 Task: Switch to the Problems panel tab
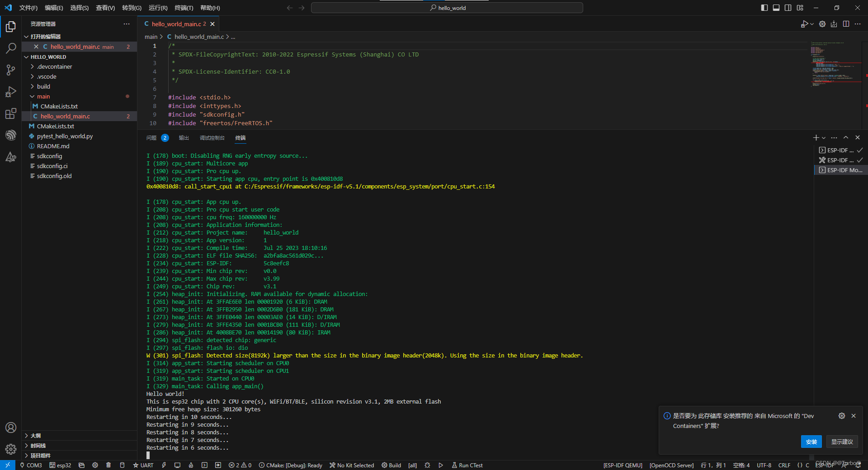pos(157,138)
